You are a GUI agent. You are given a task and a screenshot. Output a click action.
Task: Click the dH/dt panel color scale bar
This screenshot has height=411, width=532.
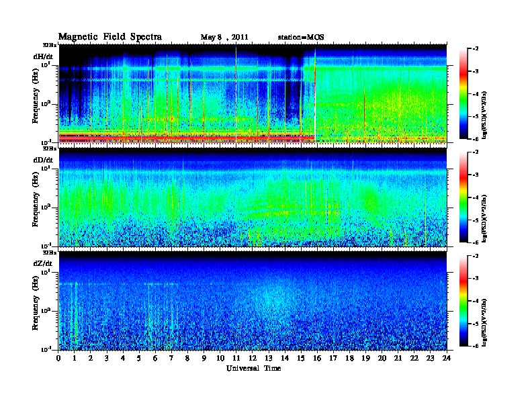463,93
